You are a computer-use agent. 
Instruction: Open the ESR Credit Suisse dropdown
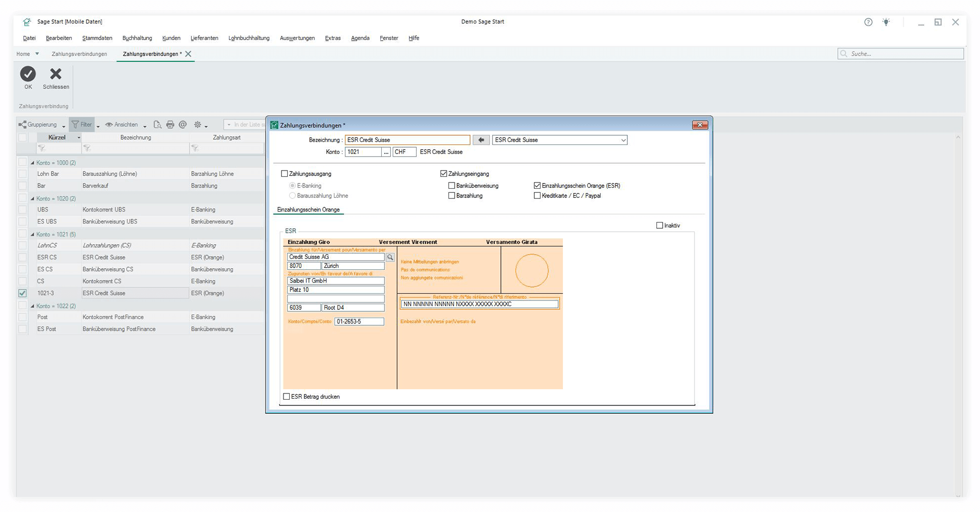pyautogui.click(x=623, y=140)
